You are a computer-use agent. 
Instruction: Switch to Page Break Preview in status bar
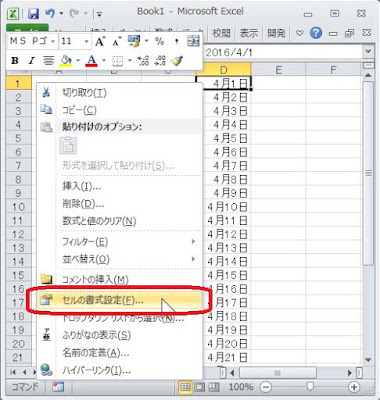214,387
